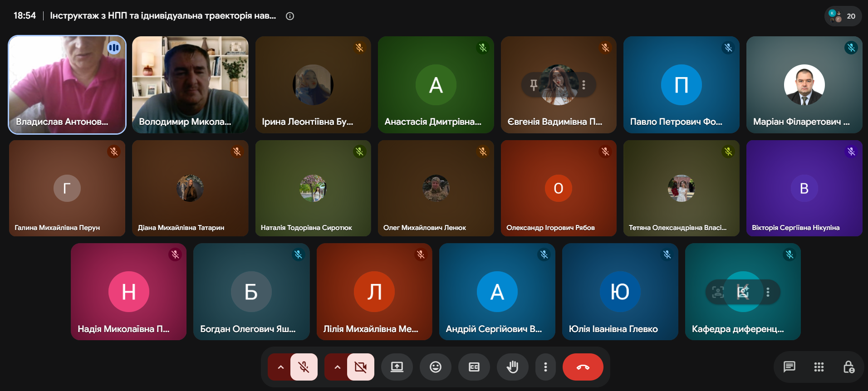
Task: Click the name Наталія Тодорівна Сиротюк
Action: [x=306, y=228]
